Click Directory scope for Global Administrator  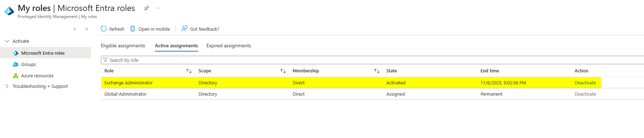tap(208, 94)
